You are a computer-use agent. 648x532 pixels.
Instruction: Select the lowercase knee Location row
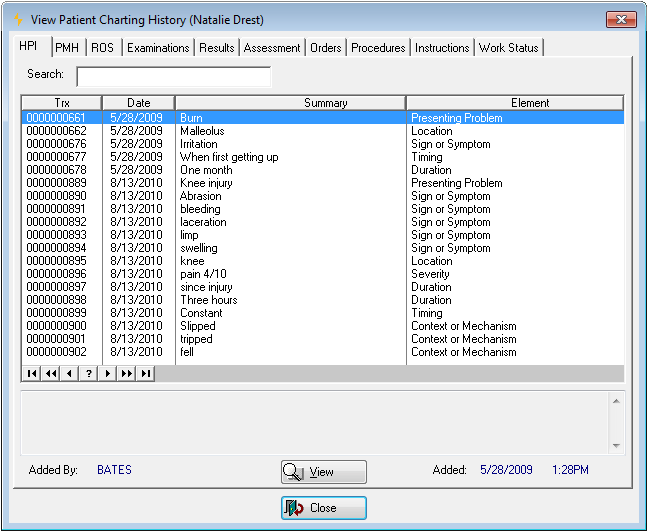[322, 261]
